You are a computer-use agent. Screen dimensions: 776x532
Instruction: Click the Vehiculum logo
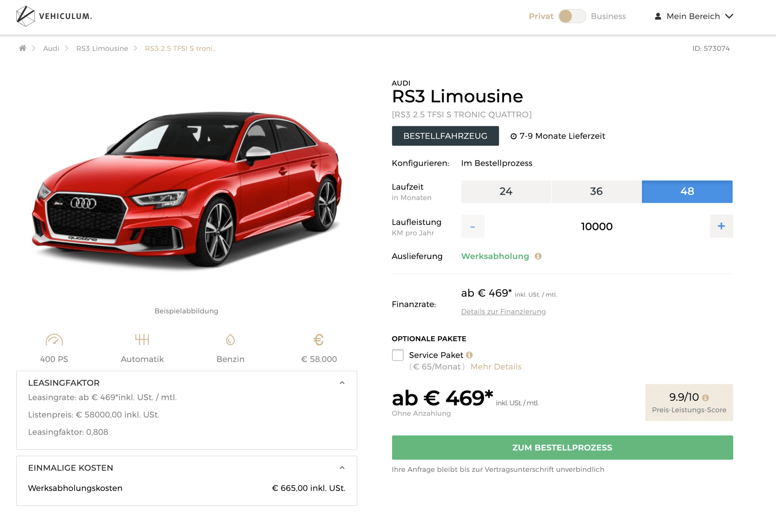tap(54, 16)
